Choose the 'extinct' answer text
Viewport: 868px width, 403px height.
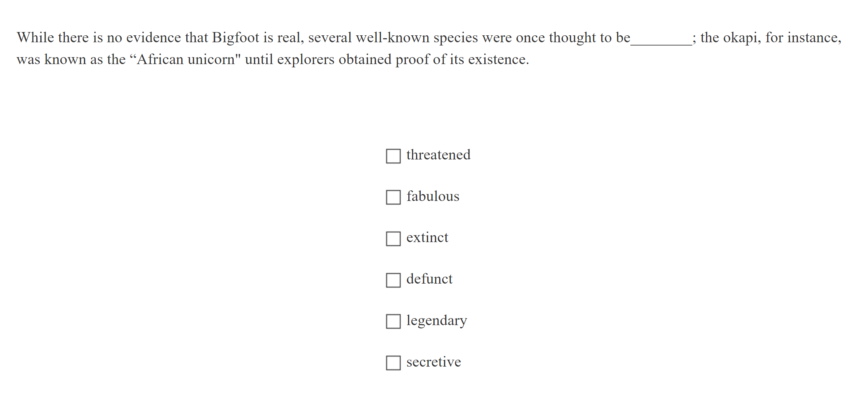427,238
